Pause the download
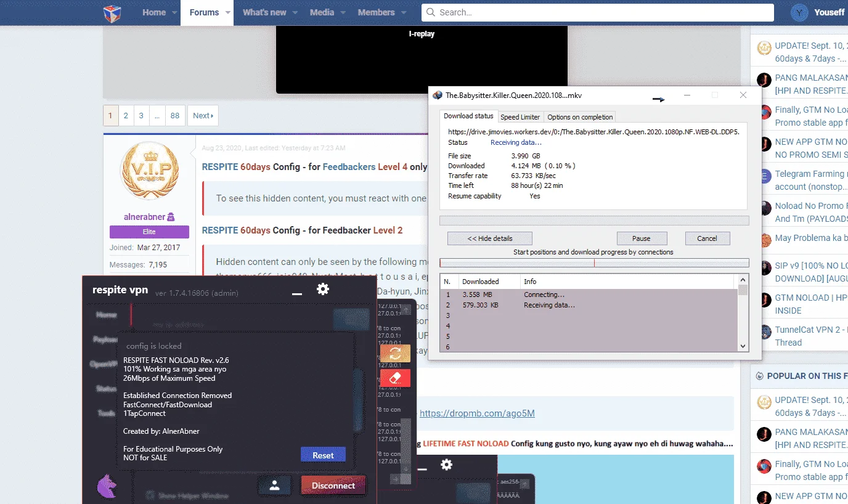848x504 pixels. 642,238
